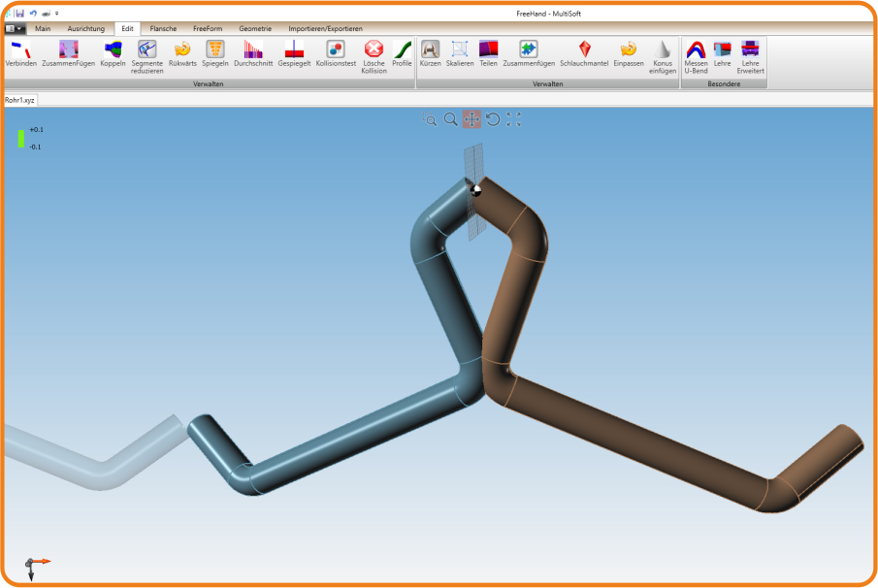Select the Kürzen tool
The image size is (878, 588).
tap(430, 50)
